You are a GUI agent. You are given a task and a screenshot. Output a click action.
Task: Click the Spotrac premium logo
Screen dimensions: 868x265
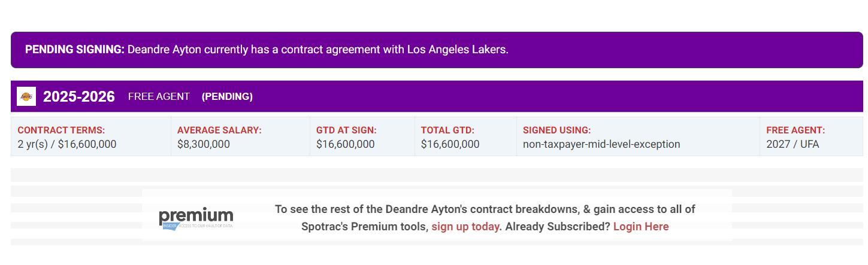click(x=196, y=218)
